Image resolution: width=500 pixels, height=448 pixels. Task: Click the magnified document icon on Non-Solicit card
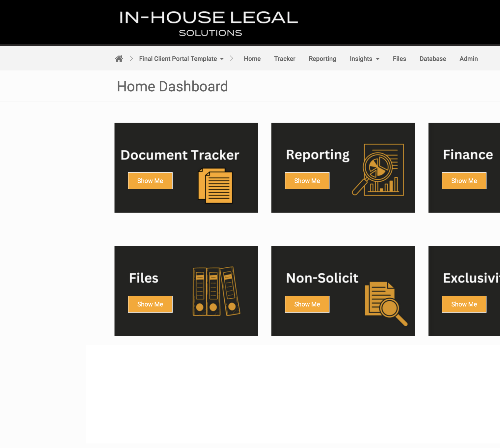[385, 303]
